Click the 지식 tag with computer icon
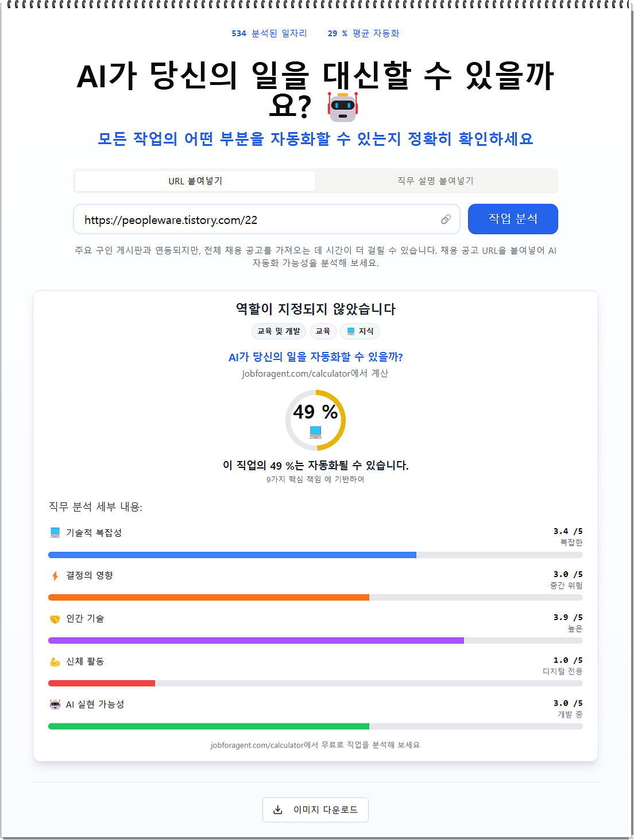The height and width of the screenshot is (840, 634). 359,331
